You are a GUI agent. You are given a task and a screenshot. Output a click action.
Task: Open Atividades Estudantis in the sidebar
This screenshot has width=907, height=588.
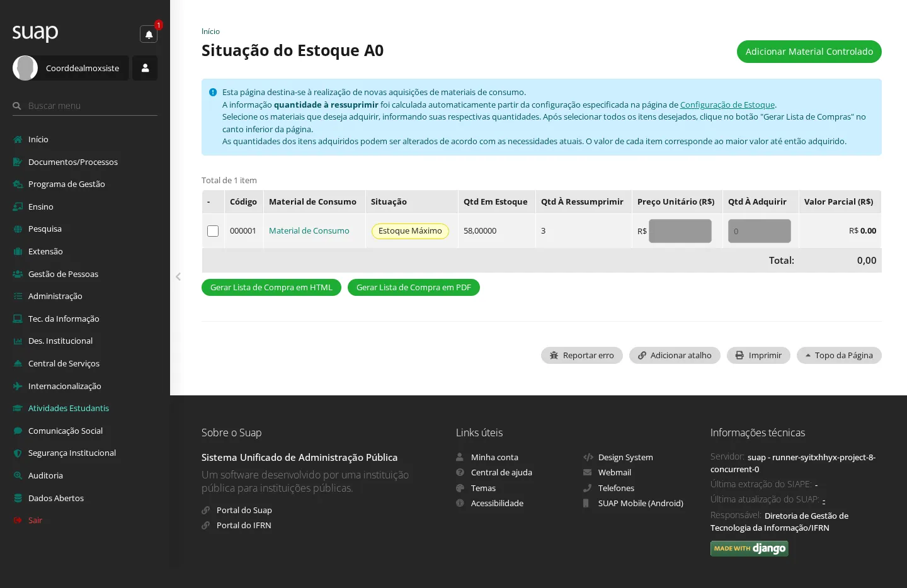point(68,408)
